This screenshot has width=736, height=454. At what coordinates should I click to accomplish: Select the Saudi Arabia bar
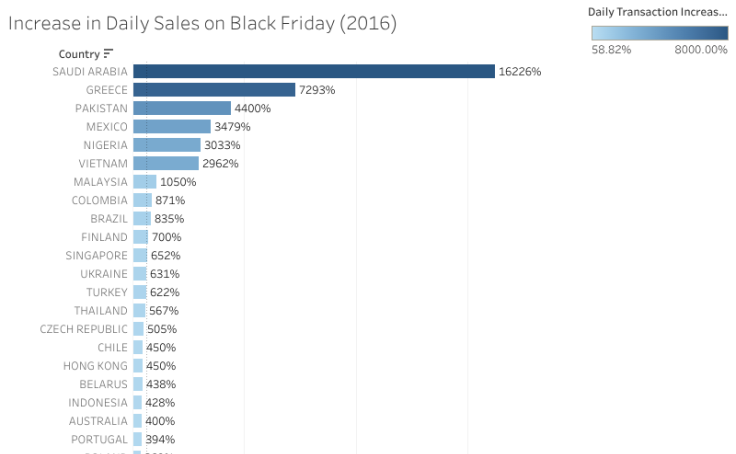[314, 71]
